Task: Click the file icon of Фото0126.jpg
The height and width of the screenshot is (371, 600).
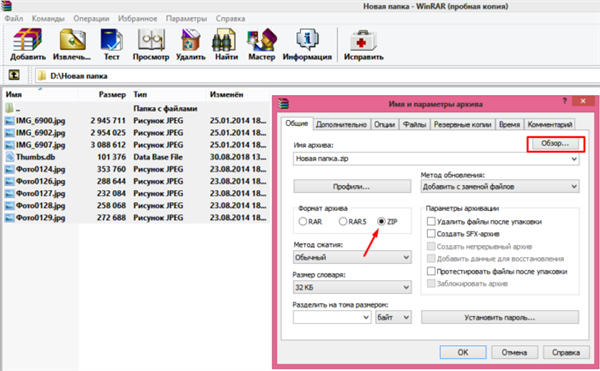Action: (x=10, y=181)
